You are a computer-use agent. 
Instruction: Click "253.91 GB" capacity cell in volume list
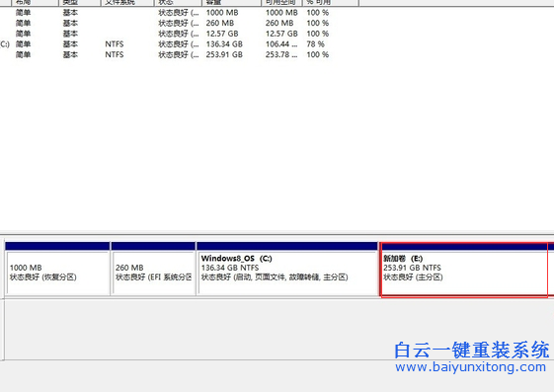point(224,54)
